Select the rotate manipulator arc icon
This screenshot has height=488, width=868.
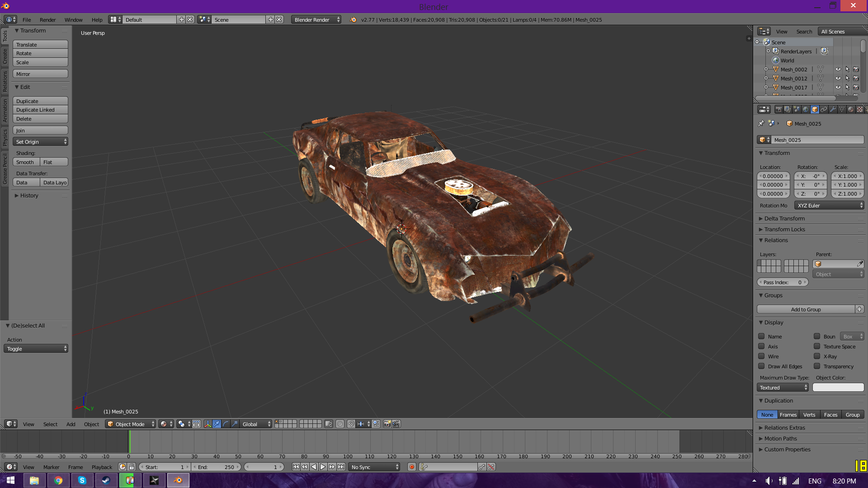point(226,424)
